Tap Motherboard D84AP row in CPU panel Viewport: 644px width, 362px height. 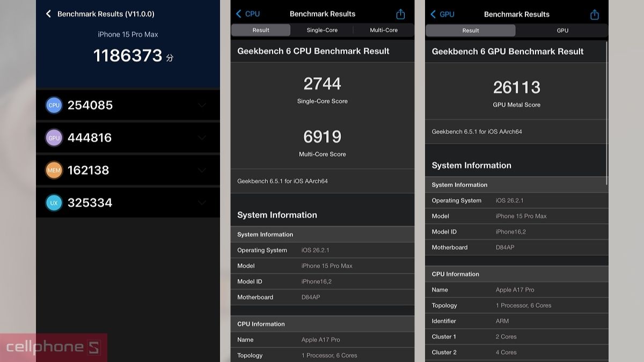(323, 297)
